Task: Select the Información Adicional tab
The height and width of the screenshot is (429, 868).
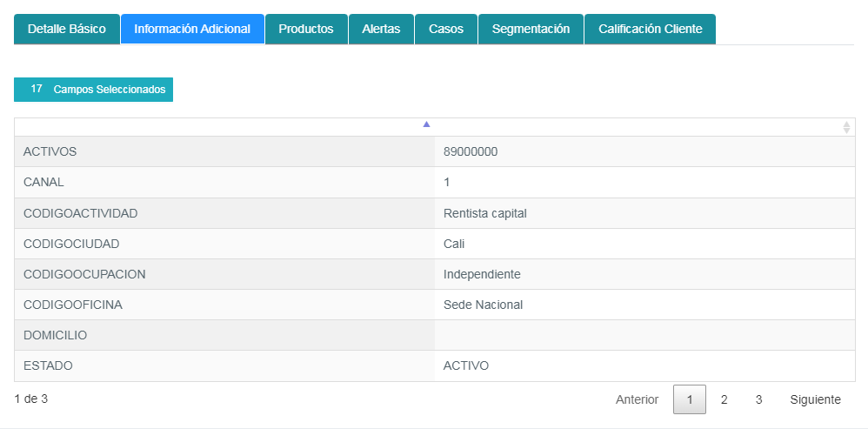Action: tap(192, 29)
